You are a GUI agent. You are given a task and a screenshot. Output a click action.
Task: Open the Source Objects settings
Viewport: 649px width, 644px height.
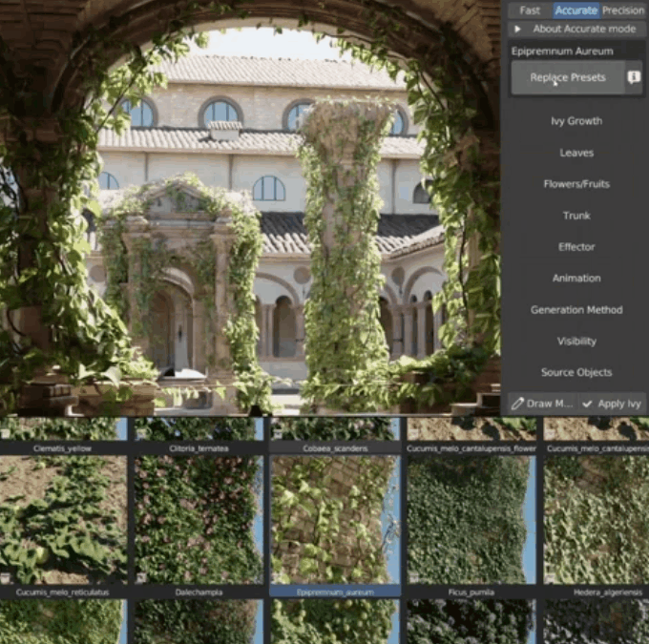coord(576,372)
